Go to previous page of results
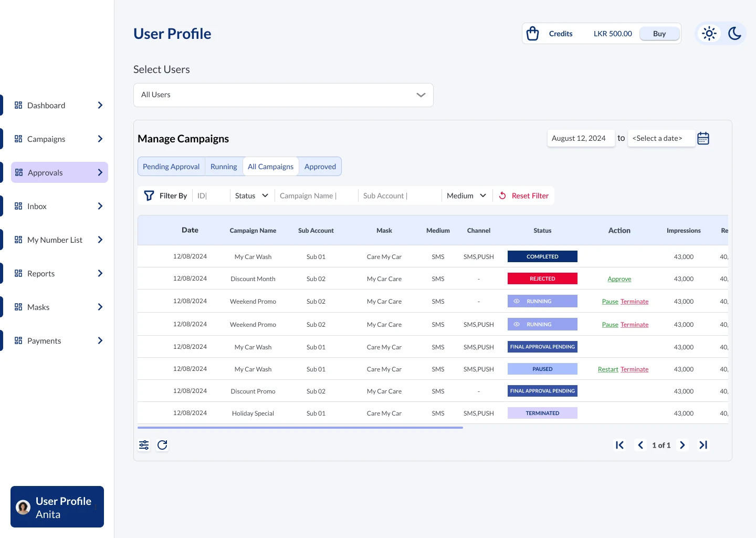This screenshot has width=756, height=538. pyautogui.click(x=640, y=445)
